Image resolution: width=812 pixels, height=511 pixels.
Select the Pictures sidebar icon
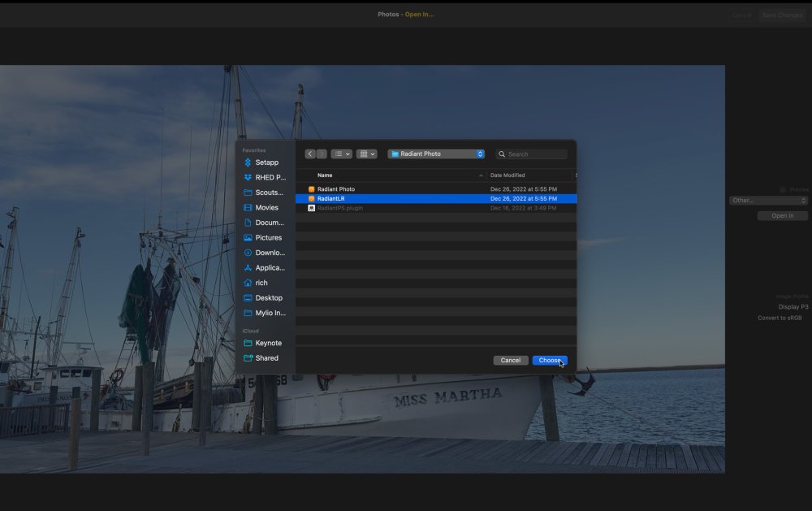tap(248, 238)
